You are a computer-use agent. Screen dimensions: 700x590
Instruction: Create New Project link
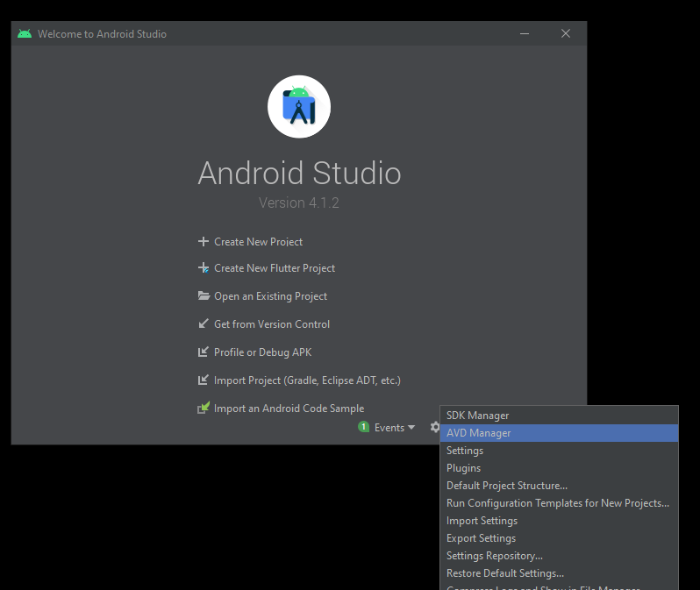pyautogui.click(x=258, y=241)
